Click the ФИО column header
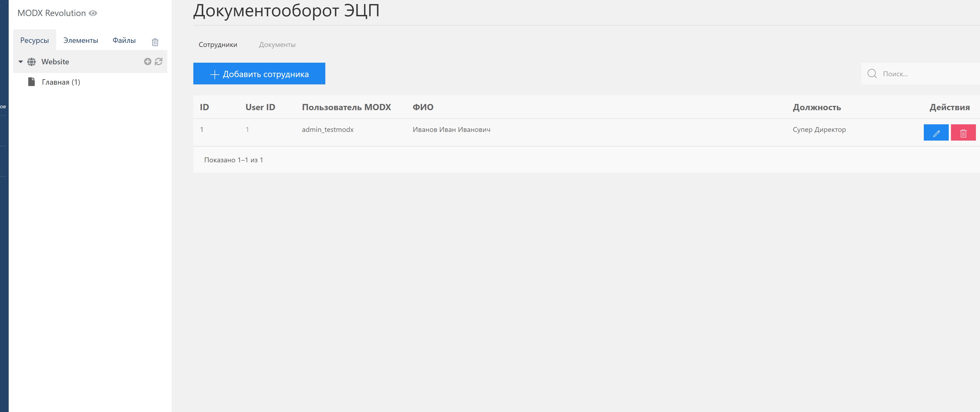 click(423, 107)
